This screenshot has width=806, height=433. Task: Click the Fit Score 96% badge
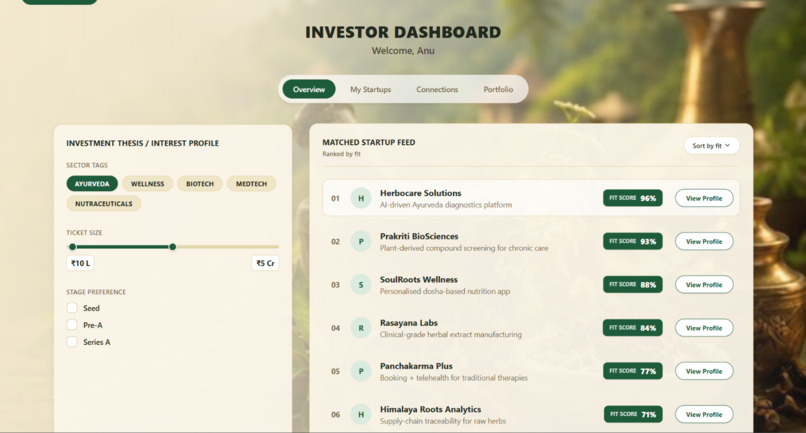click(633, 198)
